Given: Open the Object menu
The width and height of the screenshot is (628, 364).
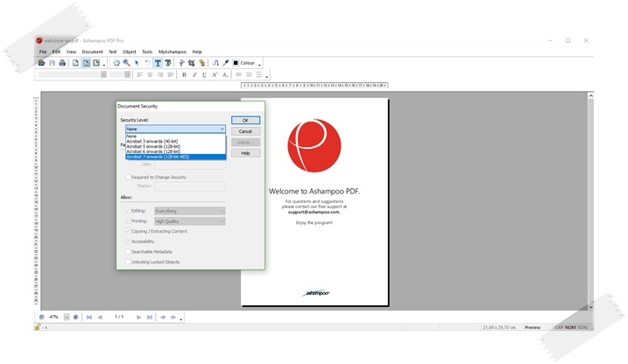Looking at the screenshot, I should (x=130, y=52).
